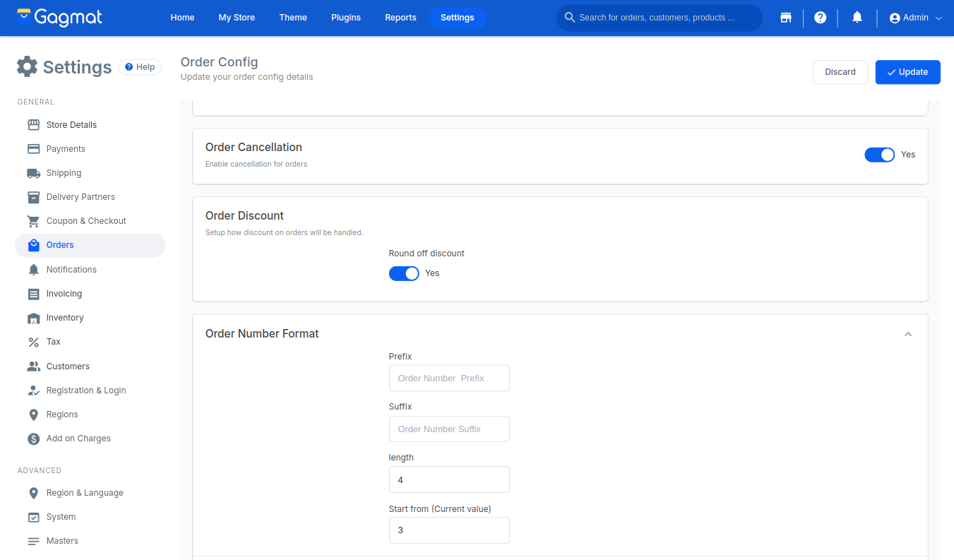Click the Add on Charges dollar icon
Image resolution: width=954 pixels, height=560 pixels.
point(33,439)
